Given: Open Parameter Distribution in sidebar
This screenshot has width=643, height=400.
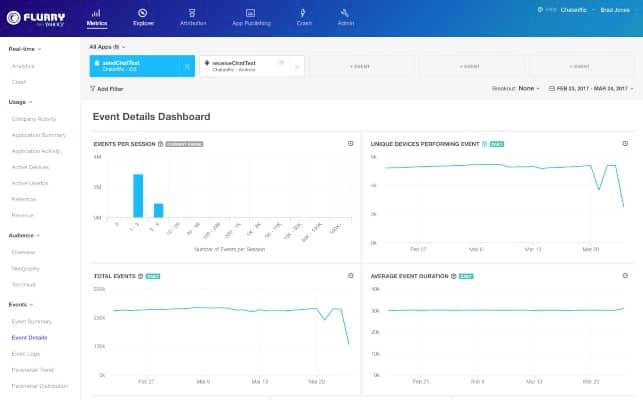Looking at the screenshot, I should [40, 386].
